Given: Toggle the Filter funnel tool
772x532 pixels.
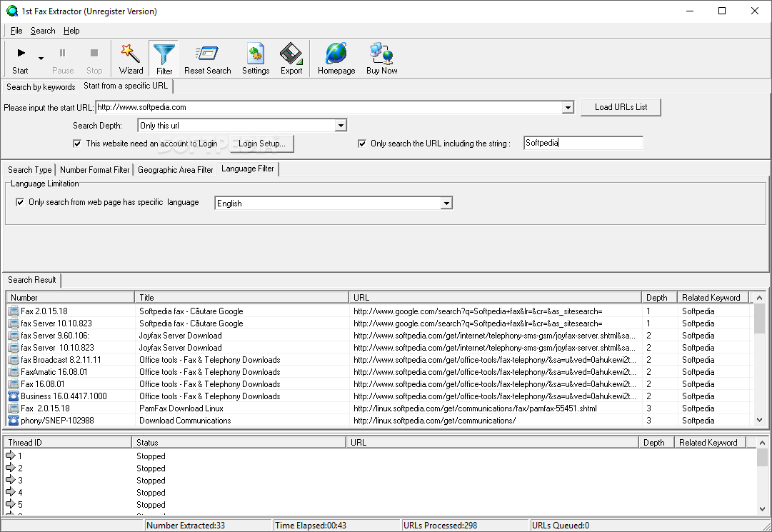Looking at the screenshot, I should [x=164, y=59].
